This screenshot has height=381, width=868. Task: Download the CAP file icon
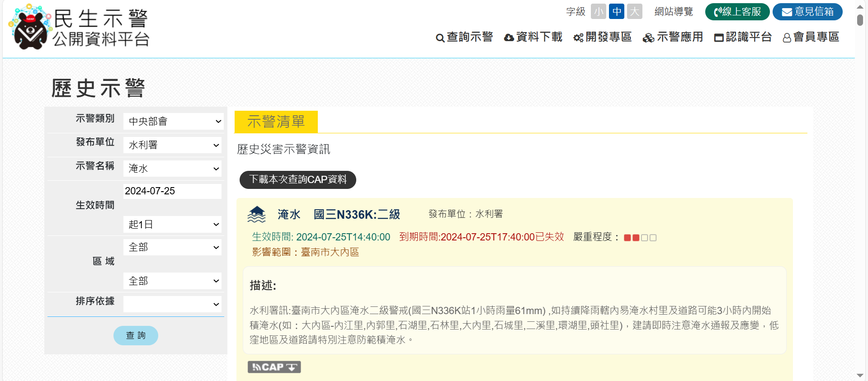(274, 367)
